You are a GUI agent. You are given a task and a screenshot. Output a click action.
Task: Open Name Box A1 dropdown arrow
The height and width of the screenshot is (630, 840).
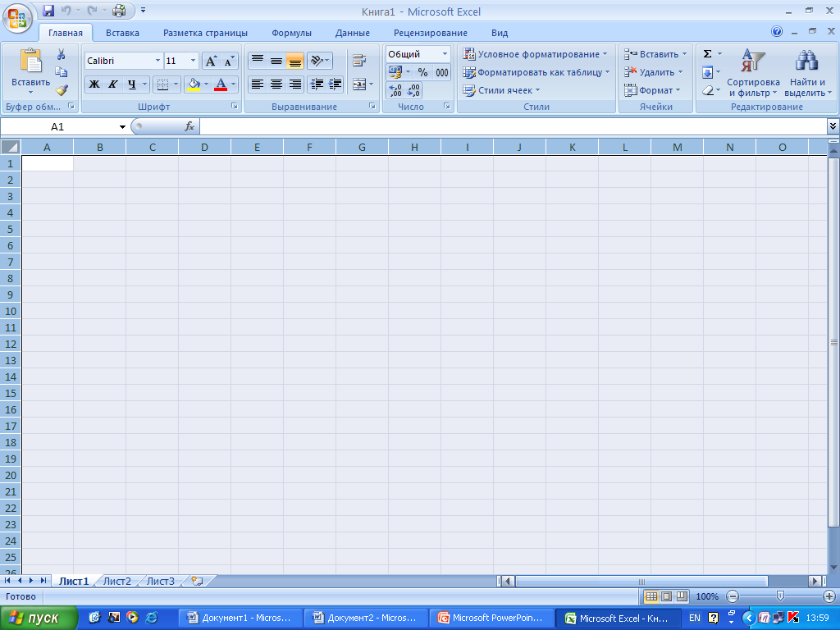[122, 127]
